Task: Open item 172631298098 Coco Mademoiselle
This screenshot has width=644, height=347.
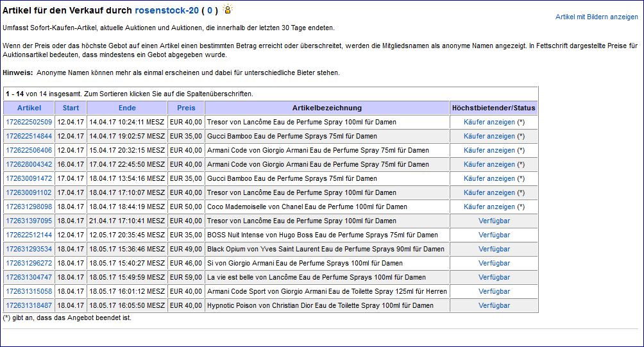Action: click(29, 207)
